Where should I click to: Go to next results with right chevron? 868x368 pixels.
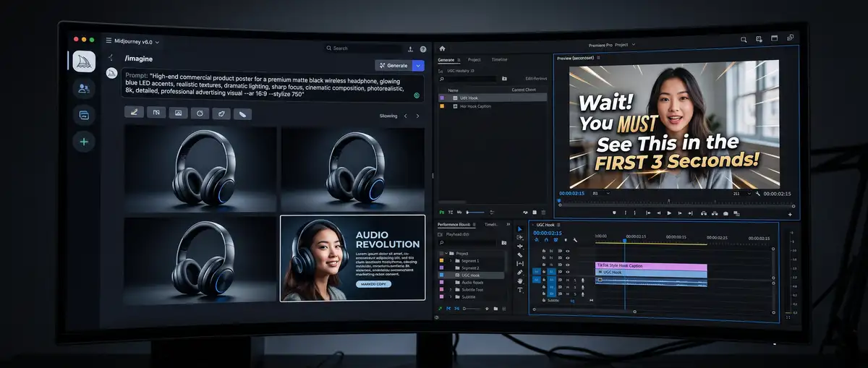(417, 116)
